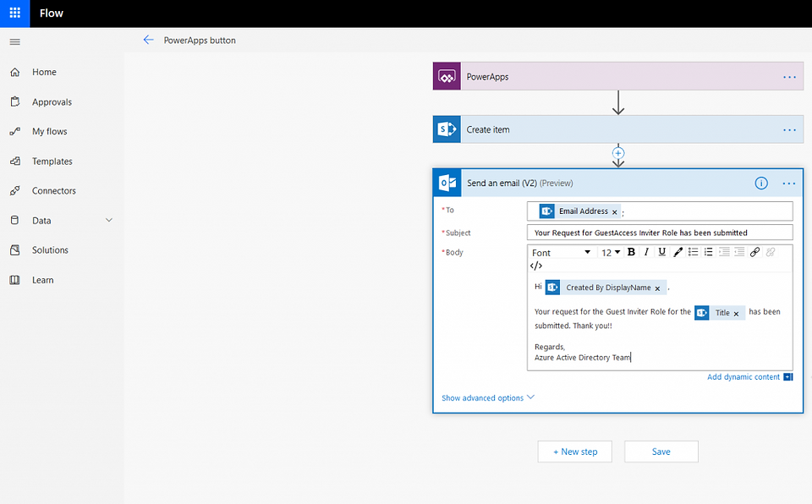812x504 pixels.
Task: Open the Font dropdown
Action: (x=562, y=253)
